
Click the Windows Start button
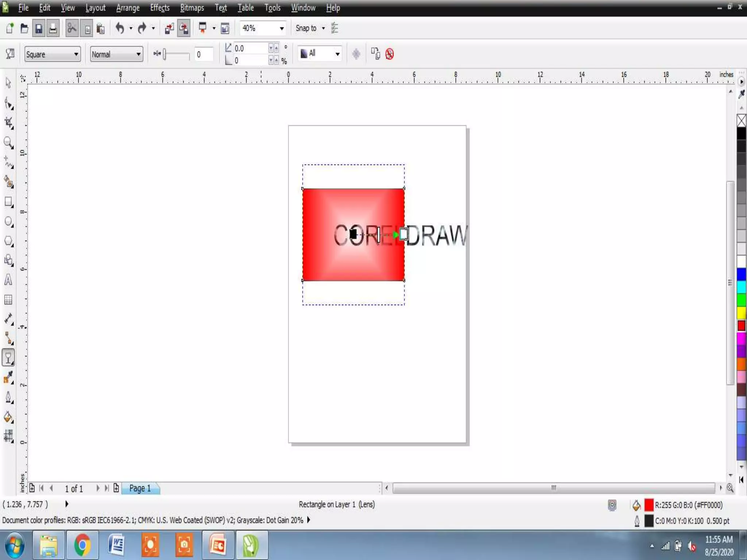pyautogui.click(x=15, y=545)
